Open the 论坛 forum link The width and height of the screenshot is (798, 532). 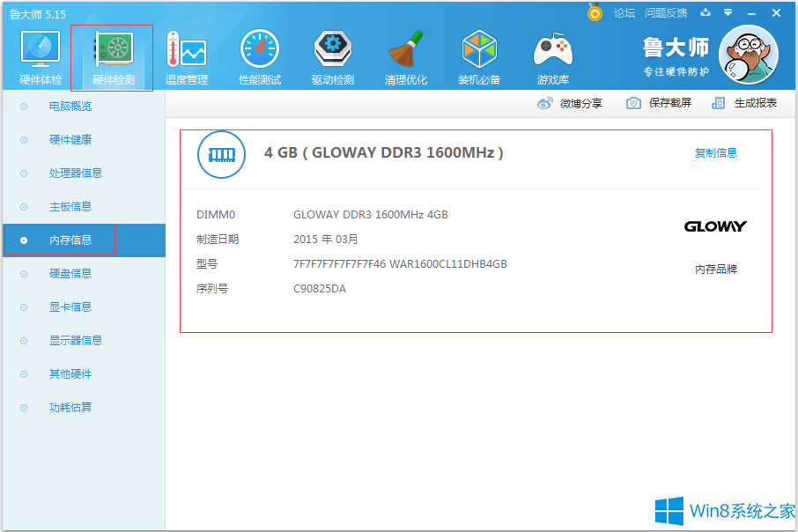point(624,13)
